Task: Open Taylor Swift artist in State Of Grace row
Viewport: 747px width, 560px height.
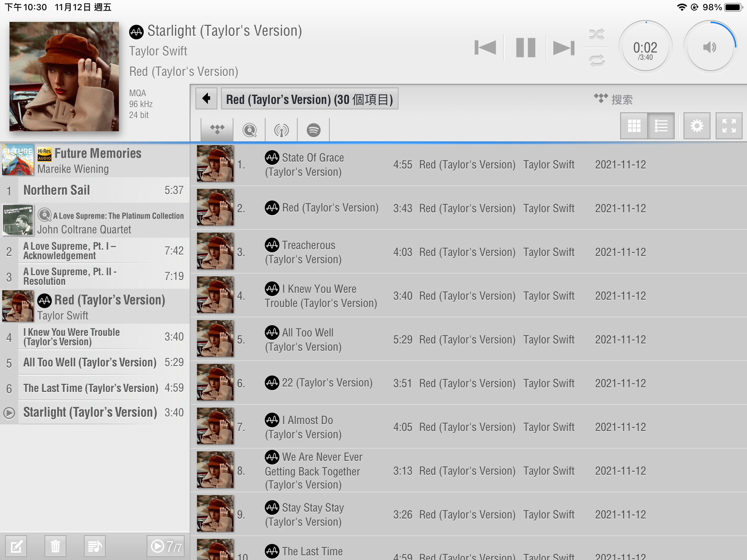Action: tap(549, 164)
